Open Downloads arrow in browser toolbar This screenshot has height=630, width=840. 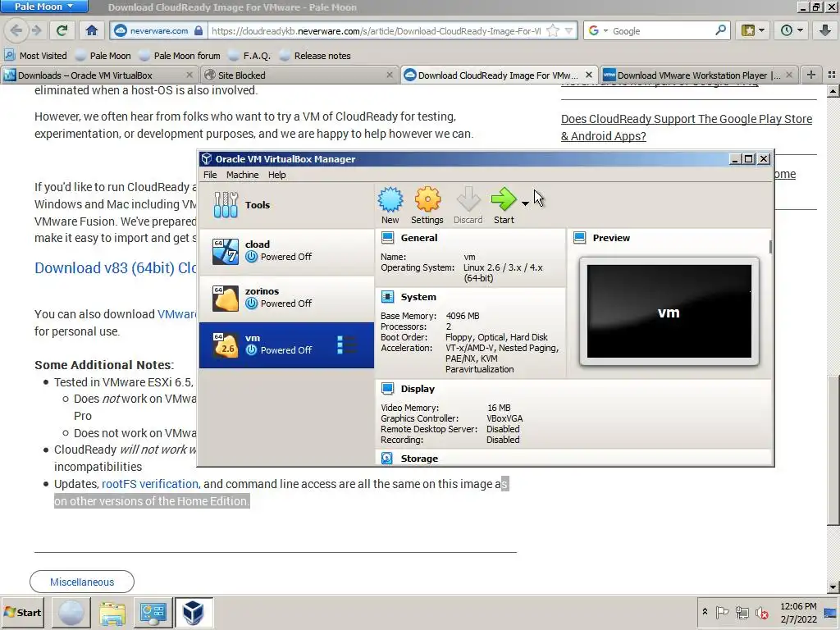click(825, 30)
